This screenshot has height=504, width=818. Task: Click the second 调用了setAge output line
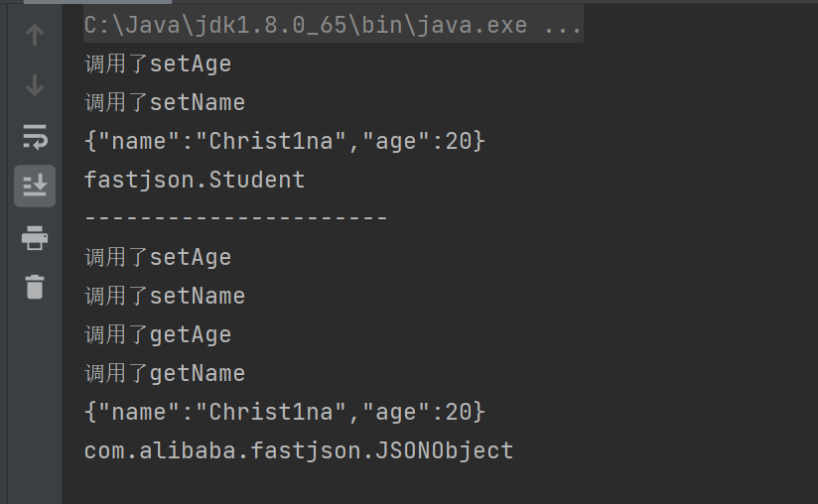tap(158, 258)
